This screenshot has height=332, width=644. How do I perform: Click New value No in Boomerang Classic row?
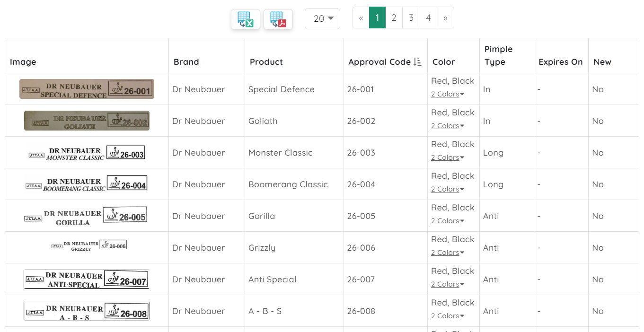598,184
